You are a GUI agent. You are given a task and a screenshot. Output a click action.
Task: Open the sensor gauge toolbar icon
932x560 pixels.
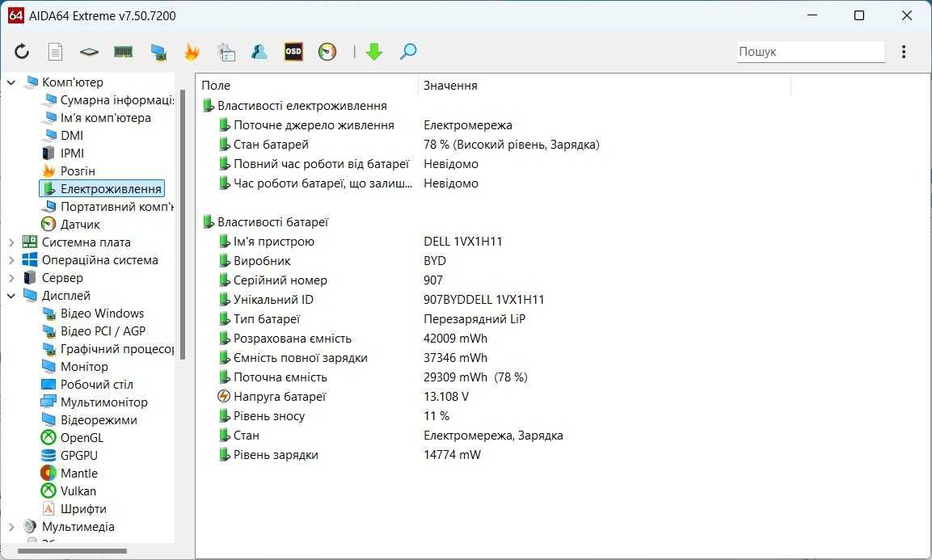pyautogui.click(x=327, y=52)
